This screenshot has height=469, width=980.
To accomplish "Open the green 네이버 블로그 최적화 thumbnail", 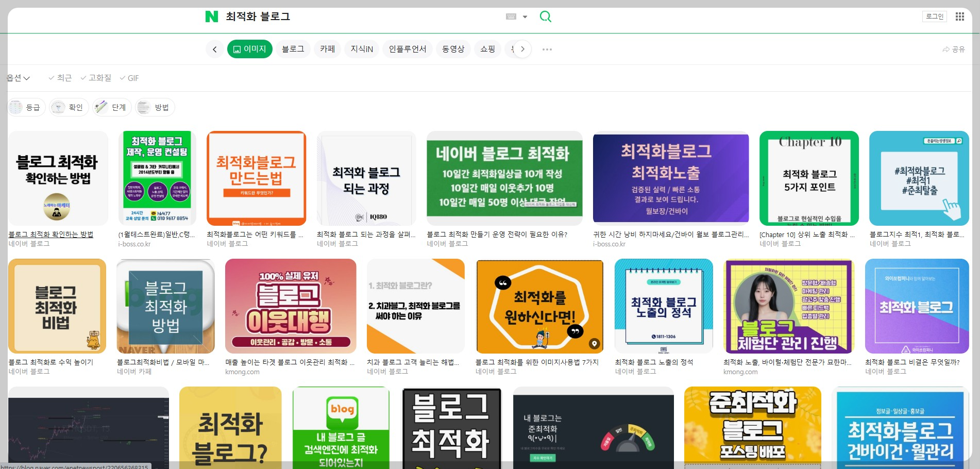I will [504, 178].
